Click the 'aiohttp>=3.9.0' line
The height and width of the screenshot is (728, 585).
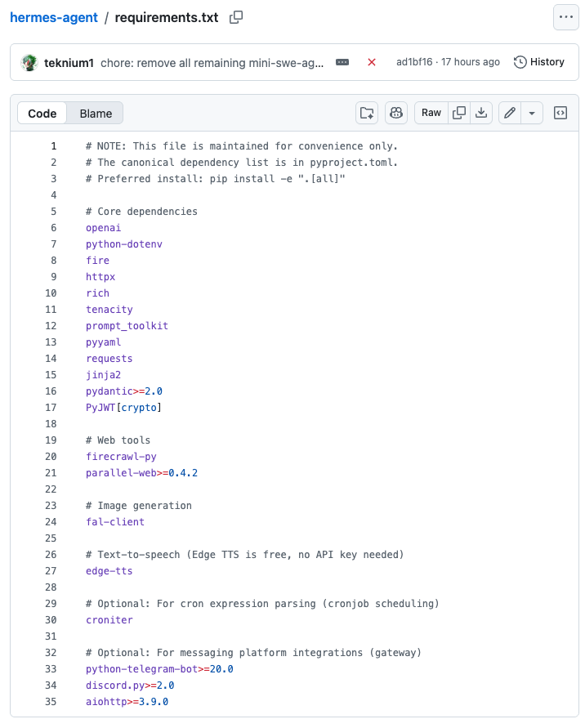pos(127,702)
